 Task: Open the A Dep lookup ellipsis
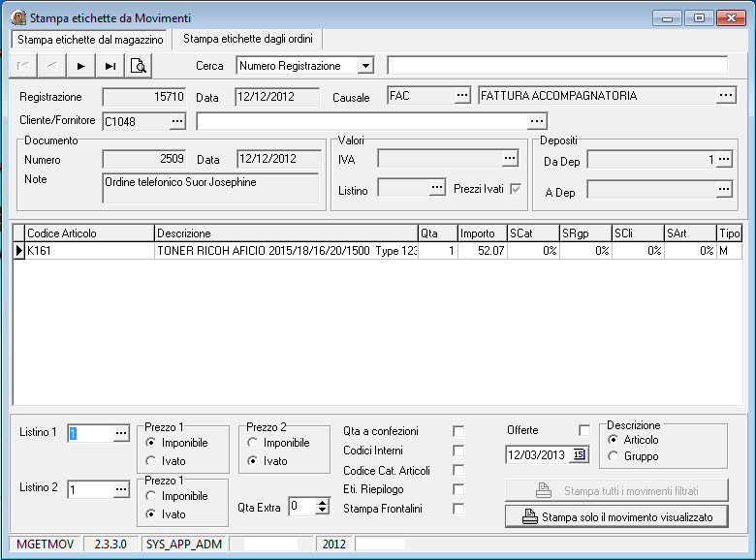coord(724,189)
